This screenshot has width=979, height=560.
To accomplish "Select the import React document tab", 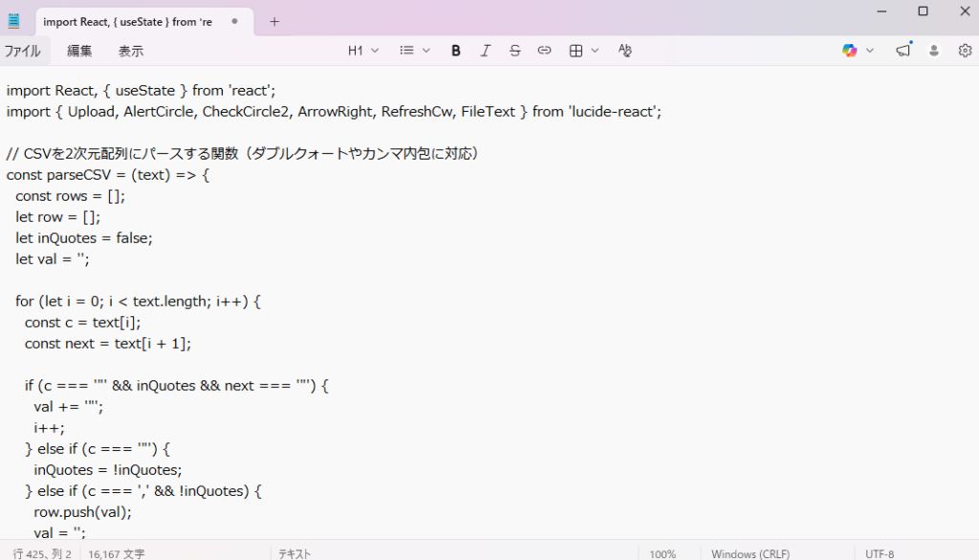I will 128,21.
